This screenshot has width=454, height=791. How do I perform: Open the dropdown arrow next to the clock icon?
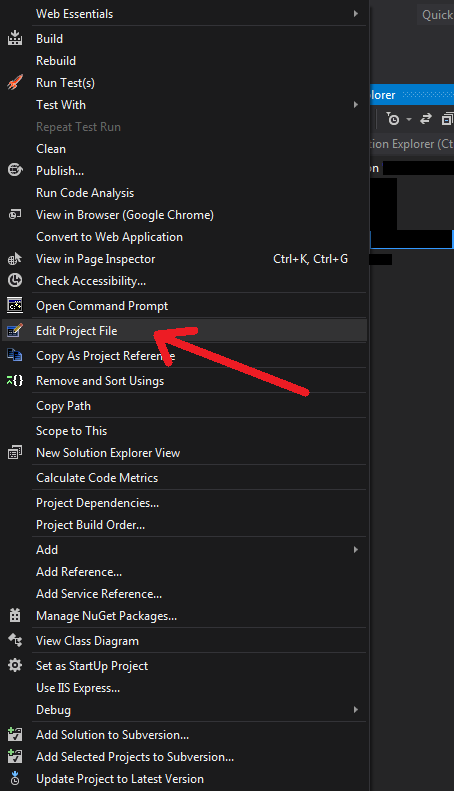409,119
